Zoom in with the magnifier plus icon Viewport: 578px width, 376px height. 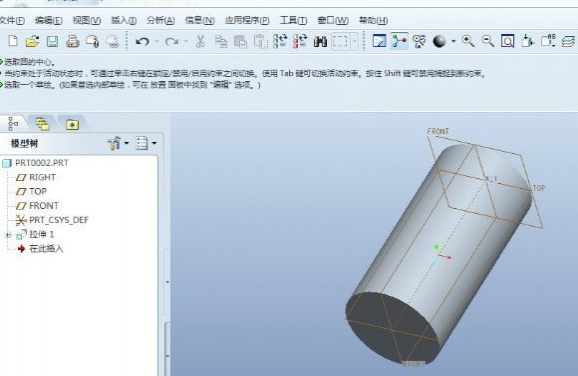pos(468,41)
